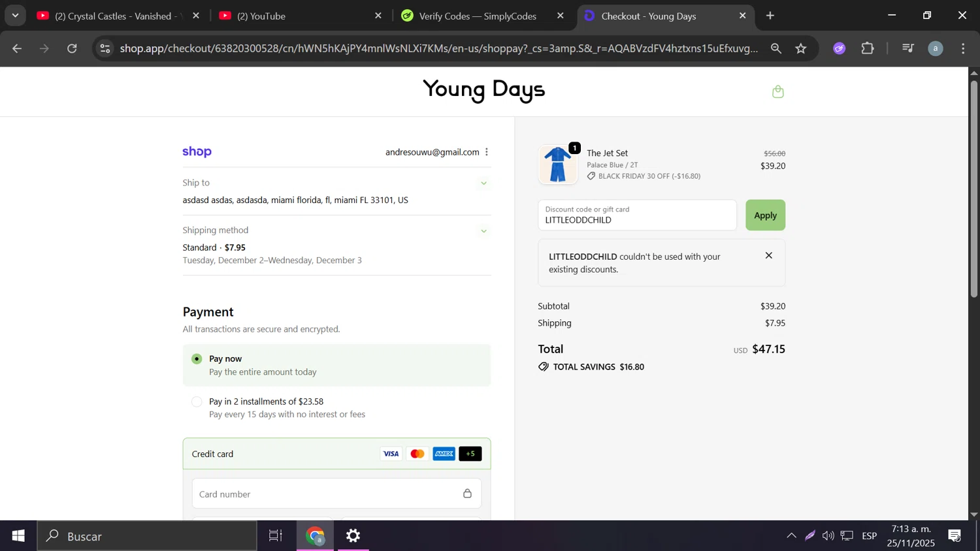Screen dimensions: 980x551
Task: Click the Chrome taskbar icon
Action: [x=316, y=536]
